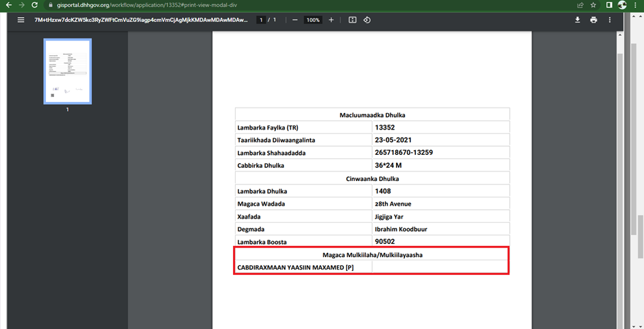Open the browser profile avatar

622,5
